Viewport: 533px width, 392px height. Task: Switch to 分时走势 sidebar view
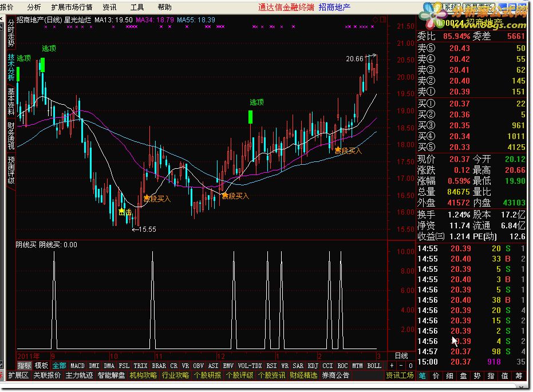pos(11,33)
